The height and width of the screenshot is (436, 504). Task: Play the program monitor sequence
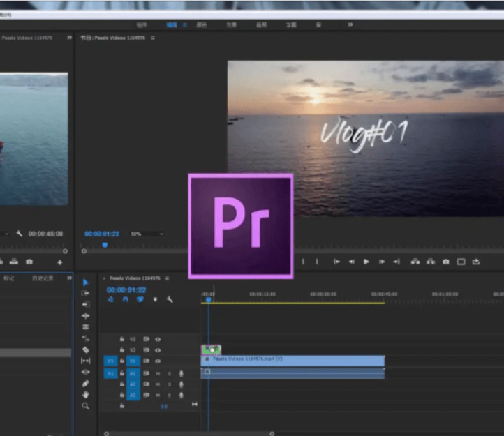[x=366, y=262]
